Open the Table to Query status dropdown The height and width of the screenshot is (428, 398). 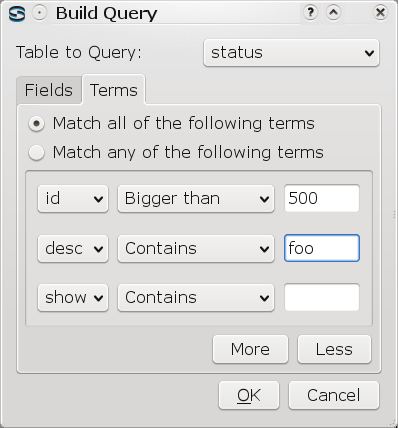click(x=291, y=53)
